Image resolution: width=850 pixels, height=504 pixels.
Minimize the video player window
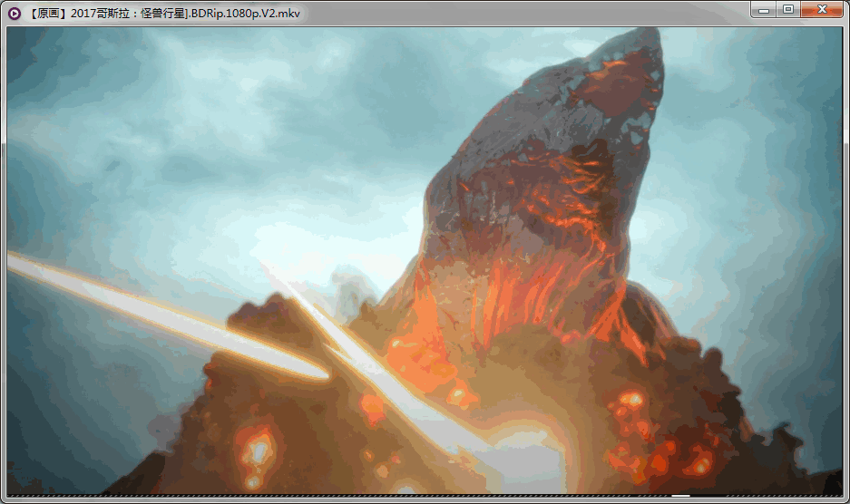click(764, 10)
